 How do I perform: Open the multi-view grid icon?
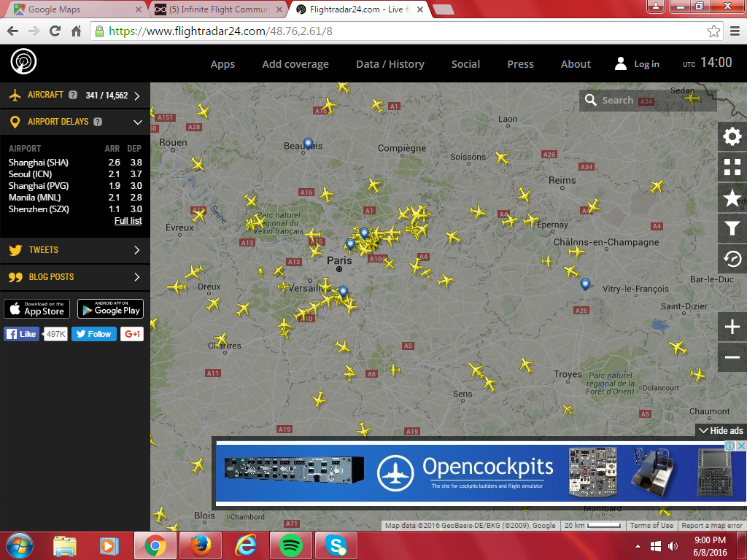tap(732, 167)
